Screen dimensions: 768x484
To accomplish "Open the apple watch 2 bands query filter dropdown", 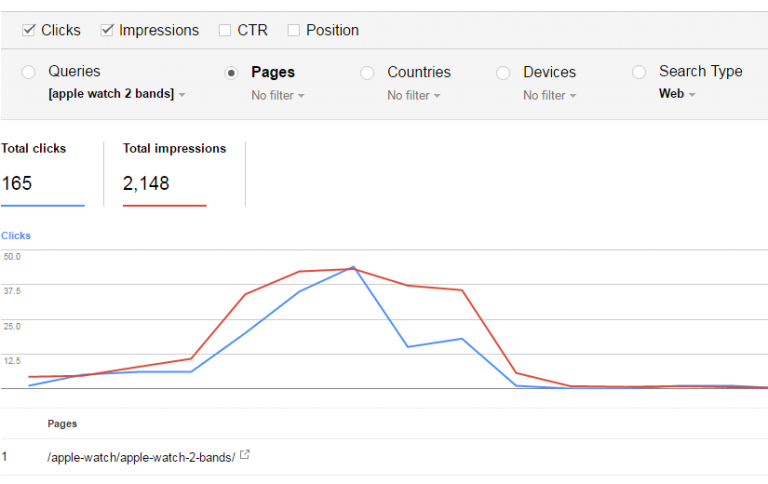I will [116, 94].
